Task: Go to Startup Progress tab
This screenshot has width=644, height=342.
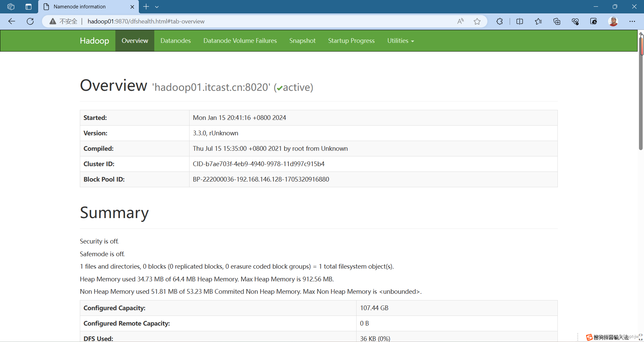Action: [x=351, y=41]
